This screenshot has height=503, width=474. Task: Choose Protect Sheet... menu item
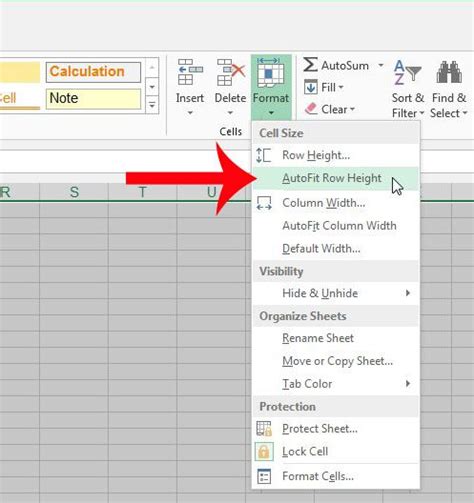335,429
